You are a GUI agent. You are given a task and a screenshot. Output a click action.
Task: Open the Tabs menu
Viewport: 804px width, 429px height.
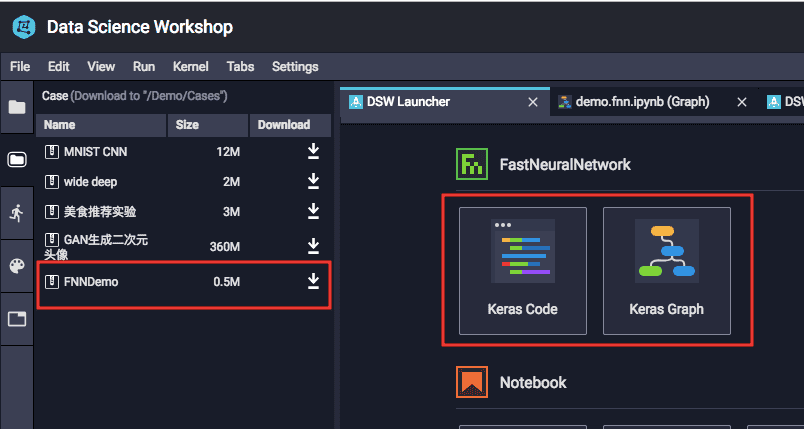point(240,67)
